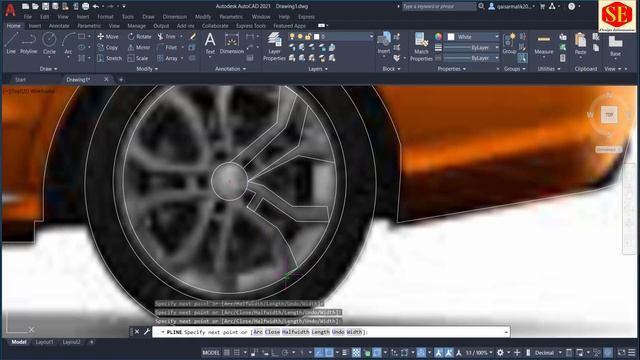Open the Draw menu

[x=148, y=17]
